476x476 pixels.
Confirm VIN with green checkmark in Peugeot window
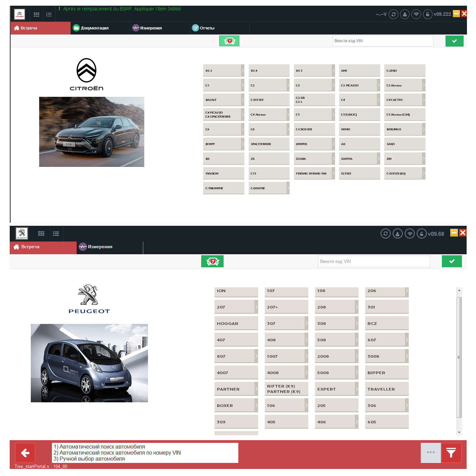(x=452, y=261)
